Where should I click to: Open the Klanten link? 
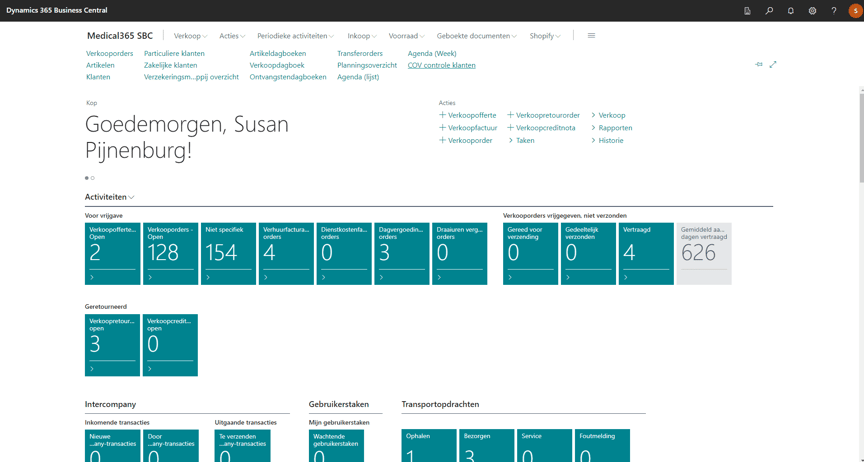(98, 77)
